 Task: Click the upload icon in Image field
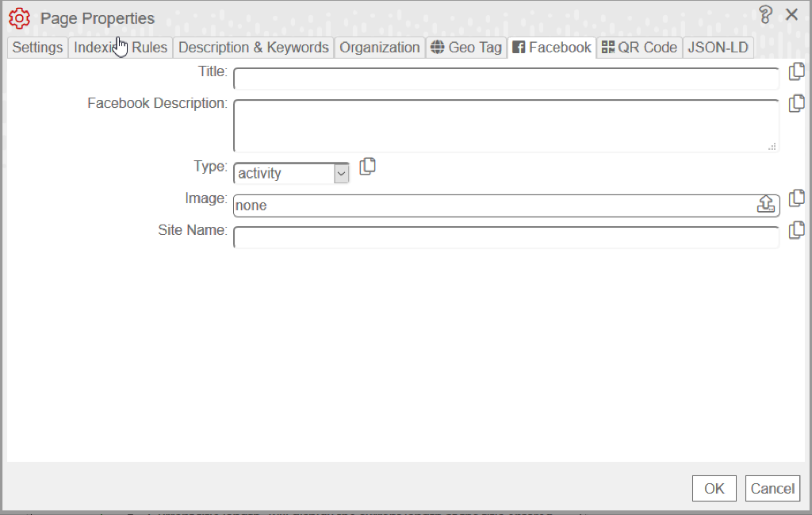pyautogui.click(x=766, y=204)
